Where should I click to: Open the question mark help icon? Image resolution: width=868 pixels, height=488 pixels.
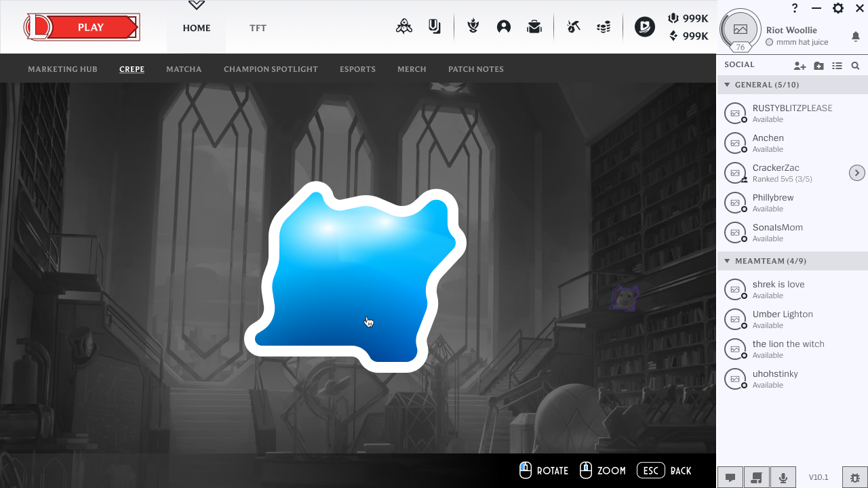[x=795, y=8]
